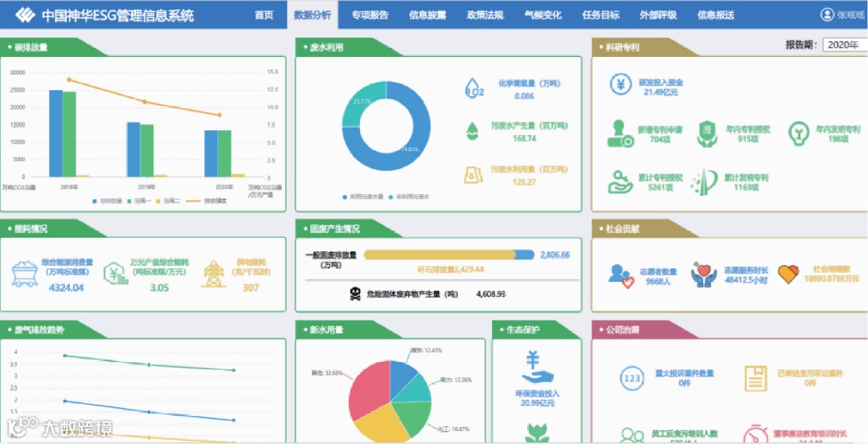Click the blue 2018年 total emissions bar
This screenshot has width=868, height=444.
pyautogui.click(x=55, y=133)
